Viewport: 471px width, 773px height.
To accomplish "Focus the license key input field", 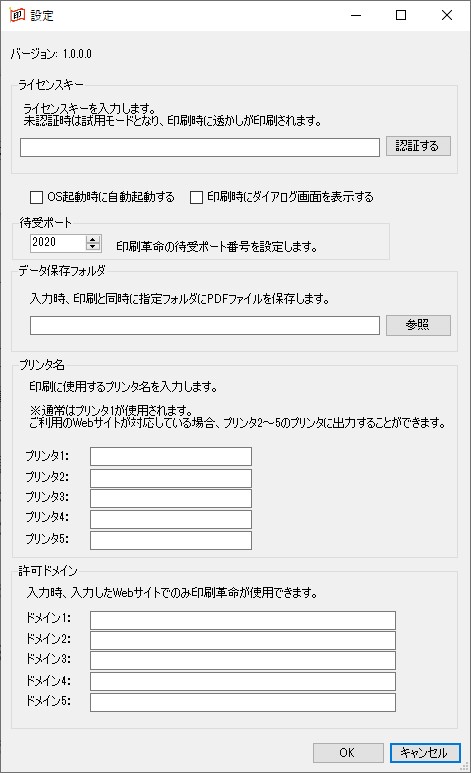I will click(x=200, y=147).
